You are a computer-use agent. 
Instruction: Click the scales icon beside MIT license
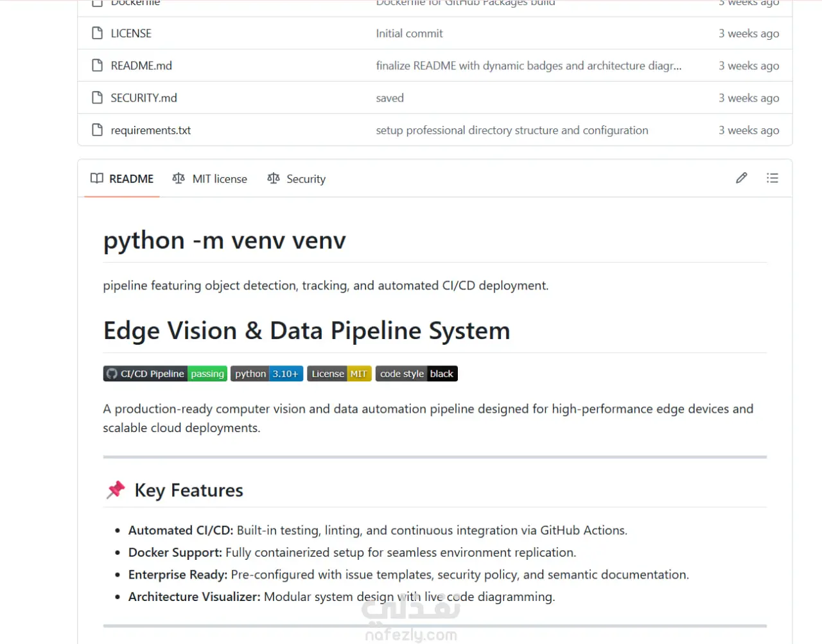pyautogui.click(x=179, y=178)
